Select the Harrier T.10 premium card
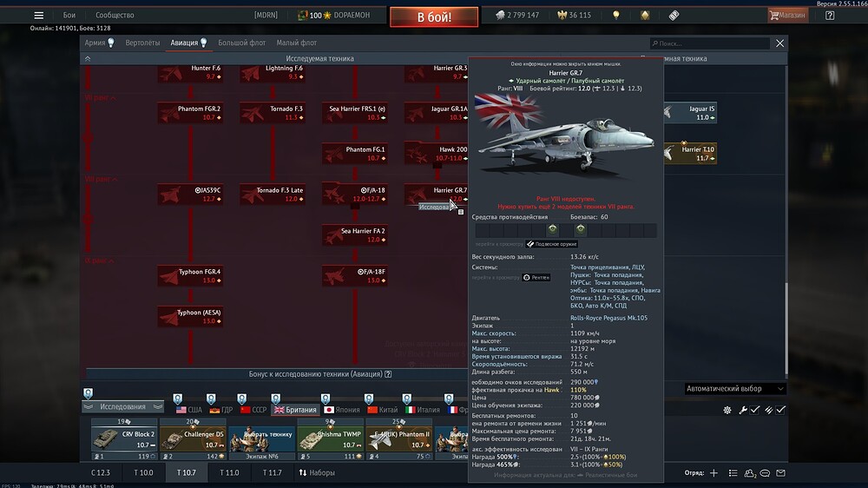 click(x=690, y=154)
